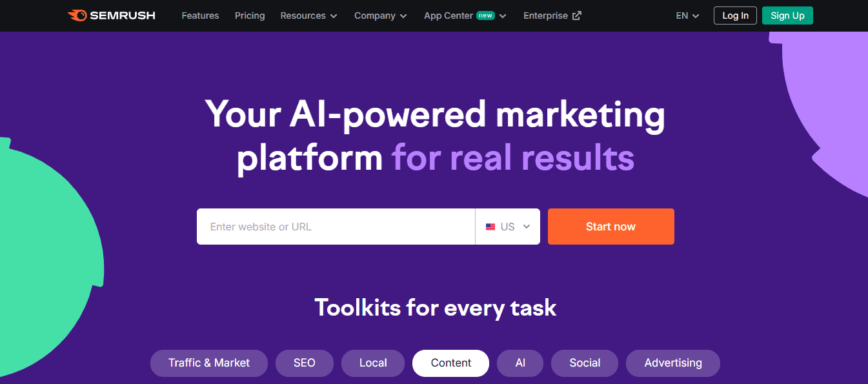Image resolution: width=868 pixels, height=384 pixels.
Task: Expand the Company dropdown chevron
Action: point(403,16)
